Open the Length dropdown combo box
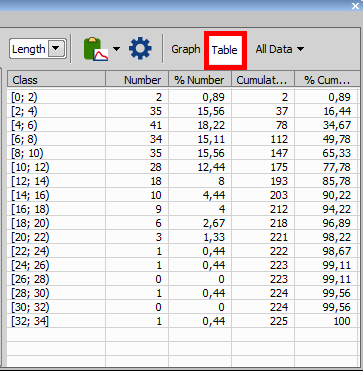 (38, 49)
